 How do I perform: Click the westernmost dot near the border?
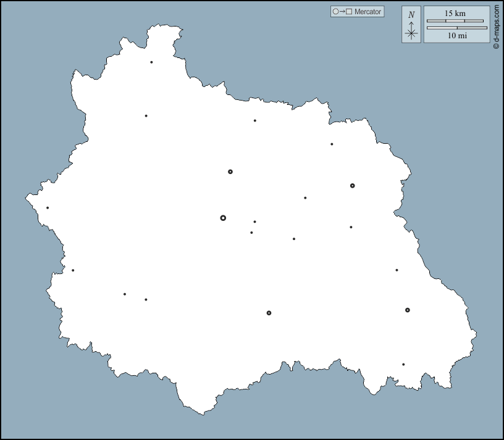[48, 208]
